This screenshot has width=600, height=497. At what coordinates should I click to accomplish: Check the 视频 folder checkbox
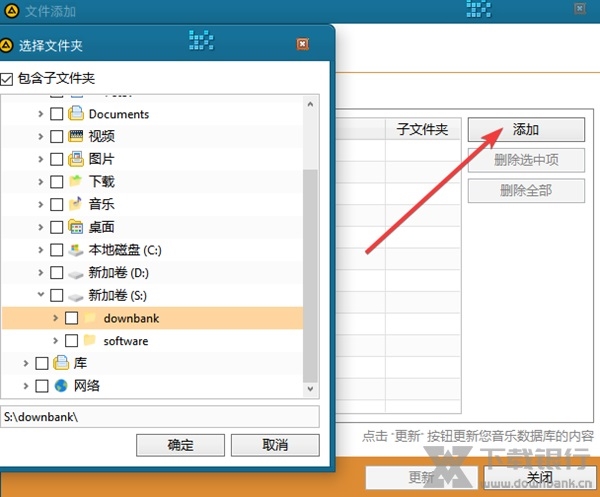click(57, 136)
